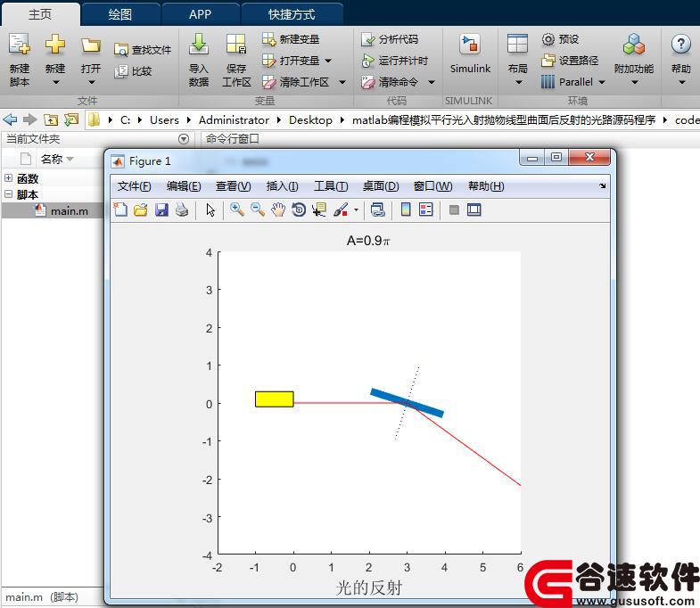Open Help (帮助) question mark icon
The image size is (700, 608).
[680, 45]
